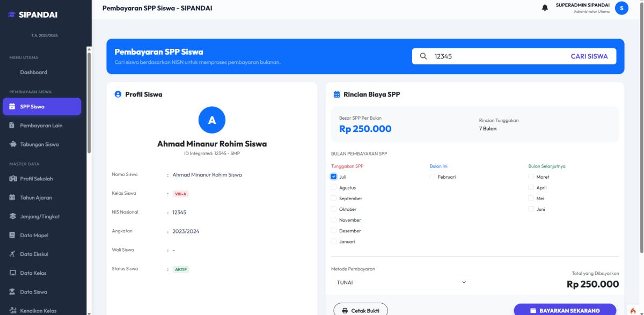Open the SUPERADMIN profile avatar
The width and height of the screenshot is (644, 315).
point(621,8)
